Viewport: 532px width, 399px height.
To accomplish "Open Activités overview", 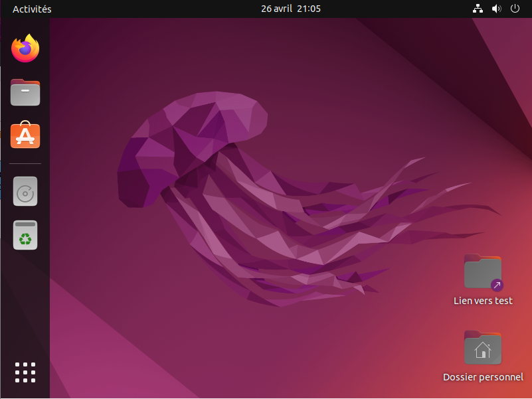I will click(x=32, y=9).
